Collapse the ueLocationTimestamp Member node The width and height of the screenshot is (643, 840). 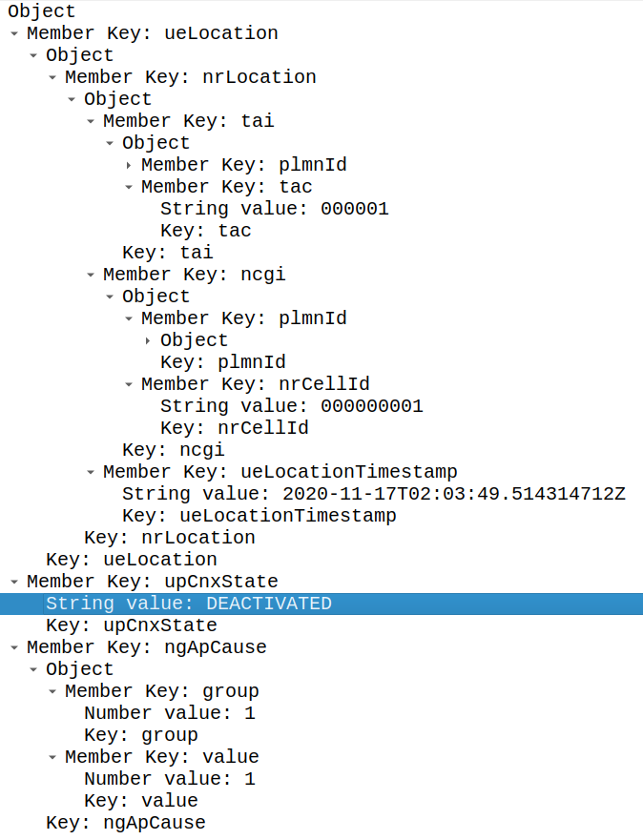click(91, 472)
